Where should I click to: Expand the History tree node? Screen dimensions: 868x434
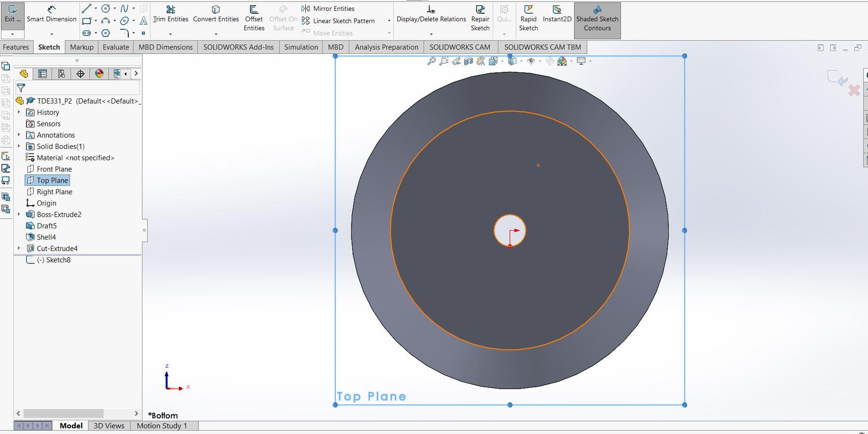pos(19,112)
